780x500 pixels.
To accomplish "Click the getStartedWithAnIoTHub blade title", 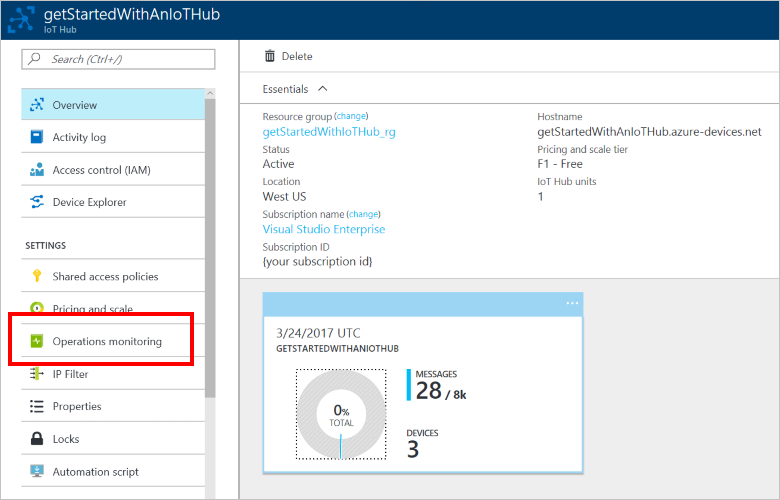I will pos(132,14).
